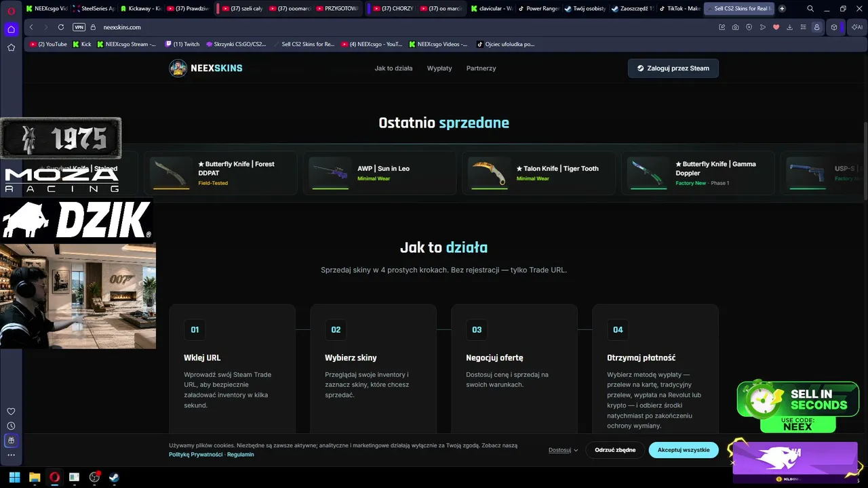868x488 pixels.
Task: Open the sidebar history clock icon
Action: click(11, 426)
